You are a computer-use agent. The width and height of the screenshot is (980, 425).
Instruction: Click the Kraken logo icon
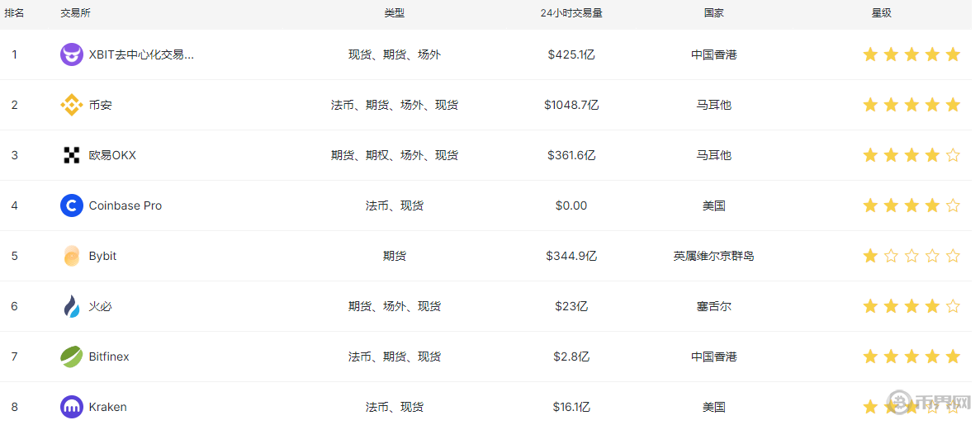pyautogui.click(x=72, y=407)
